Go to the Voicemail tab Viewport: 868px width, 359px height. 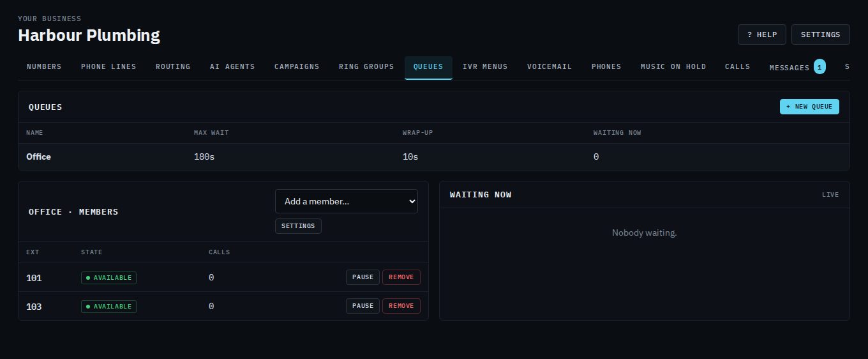(x=550, y=67)
